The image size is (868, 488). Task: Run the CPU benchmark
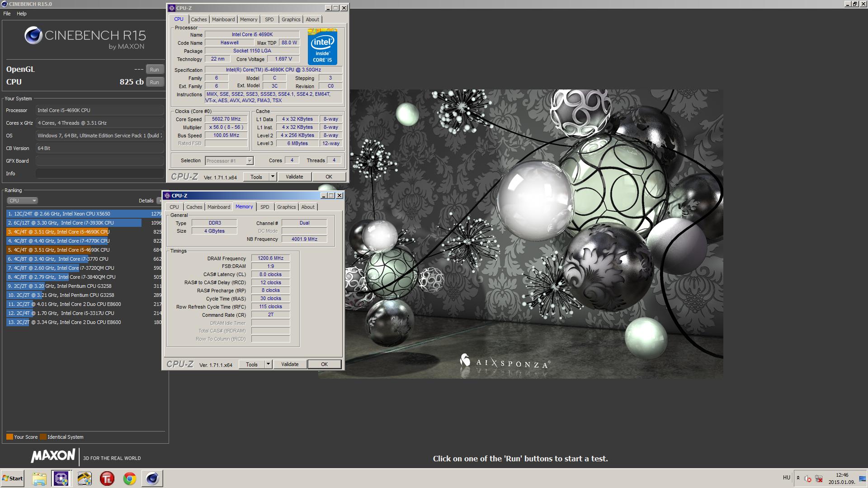click(155, 82)
